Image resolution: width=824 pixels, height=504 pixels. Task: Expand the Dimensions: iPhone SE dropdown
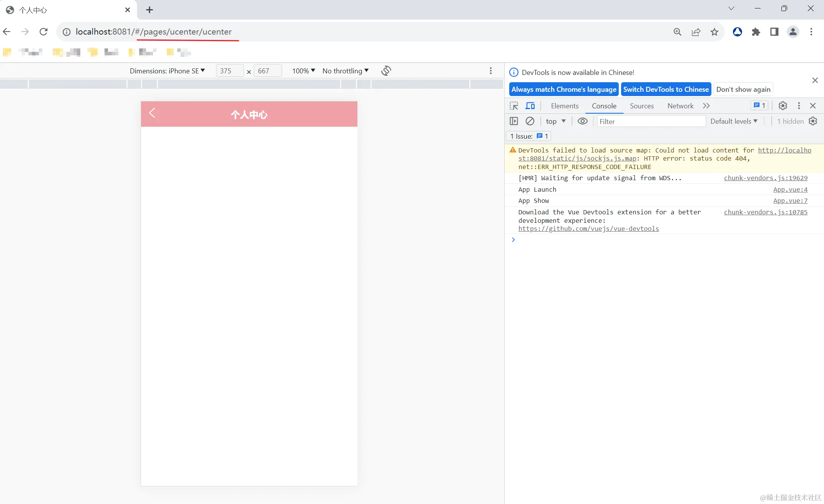pyautogui.click(x=167, y=71)
